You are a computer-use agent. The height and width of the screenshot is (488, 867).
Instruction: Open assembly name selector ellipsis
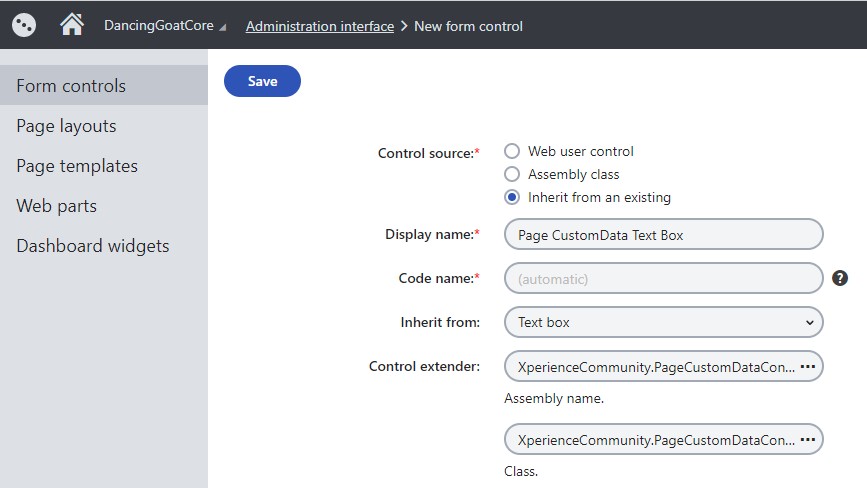point(808,367)
